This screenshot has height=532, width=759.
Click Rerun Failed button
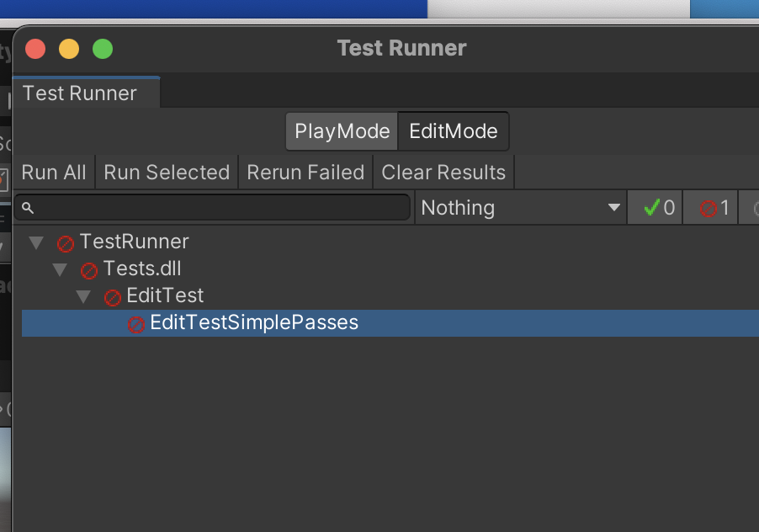click(x=305, y=173)
